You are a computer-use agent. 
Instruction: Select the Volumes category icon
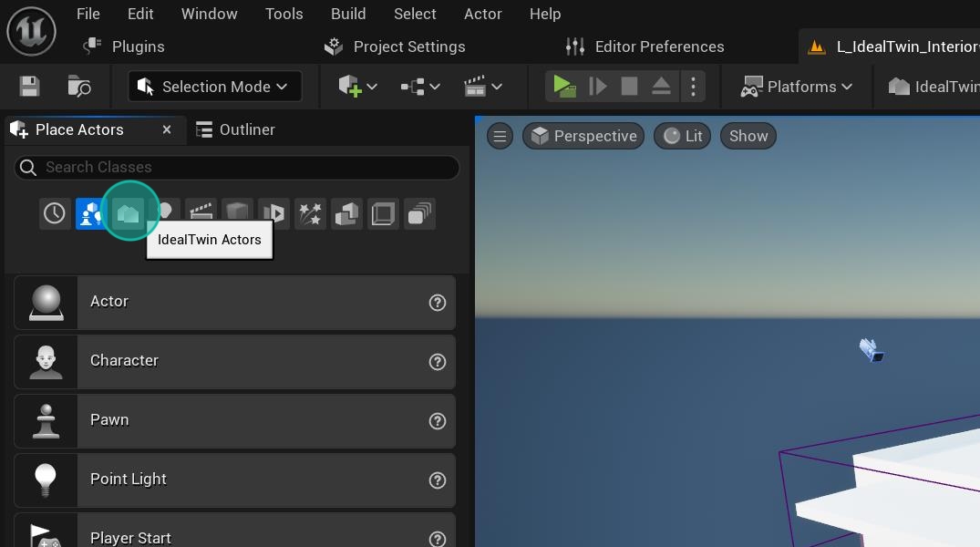(383, 214)
